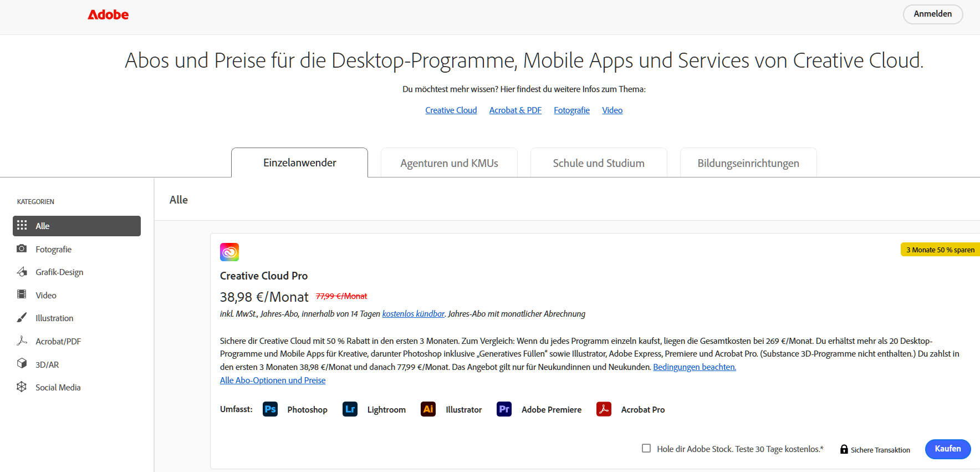Viewport: 980px width, 472px height.
Task: Click the Photoshop Ps icon
Action: coord(270,409)
